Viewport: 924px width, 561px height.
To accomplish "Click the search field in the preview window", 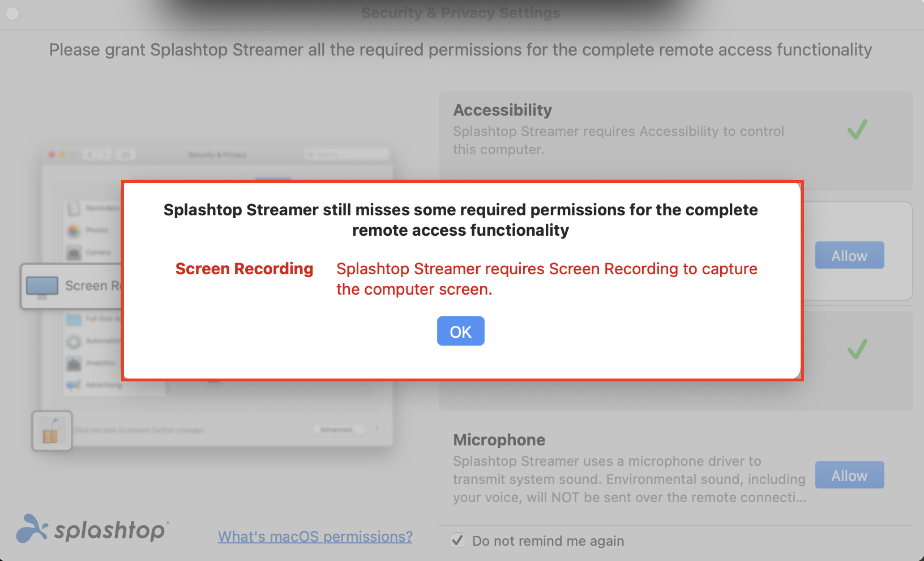I will [x=346, y=154].
